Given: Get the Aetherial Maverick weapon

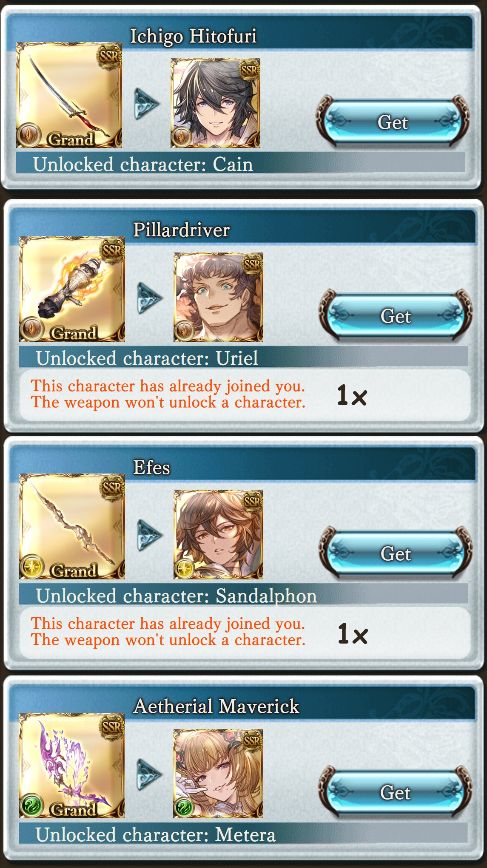Looking at the screenshot, I should coord(396,792).
